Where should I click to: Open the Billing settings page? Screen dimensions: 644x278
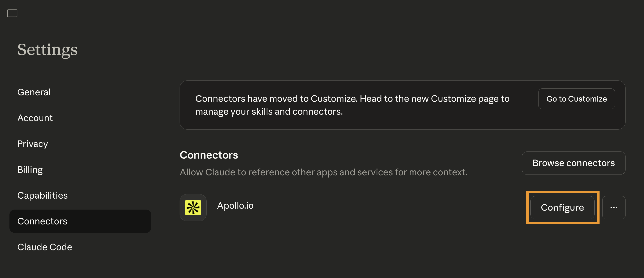[x=30, y=170]
